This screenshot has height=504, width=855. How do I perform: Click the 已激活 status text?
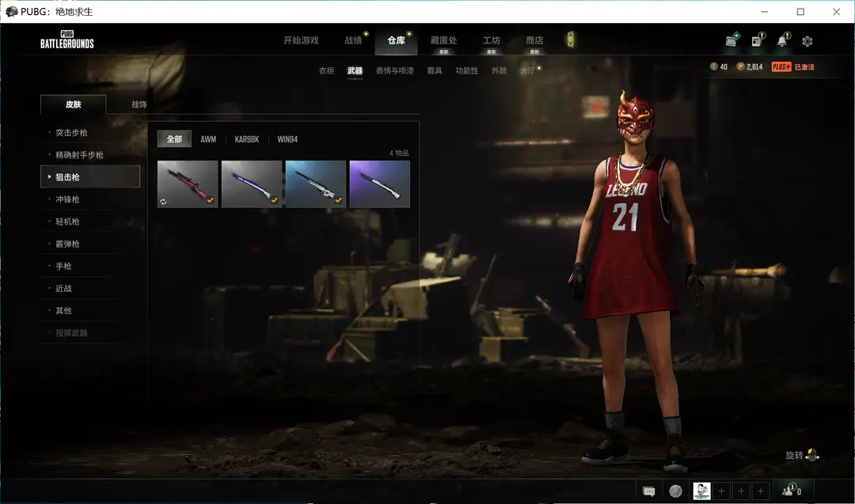(804, 67)
